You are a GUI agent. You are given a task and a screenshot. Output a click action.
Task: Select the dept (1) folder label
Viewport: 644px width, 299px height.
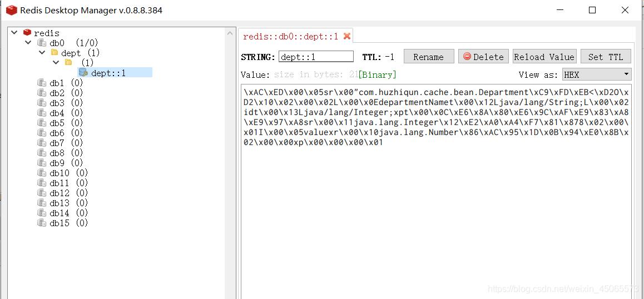[x=81, y=53]
